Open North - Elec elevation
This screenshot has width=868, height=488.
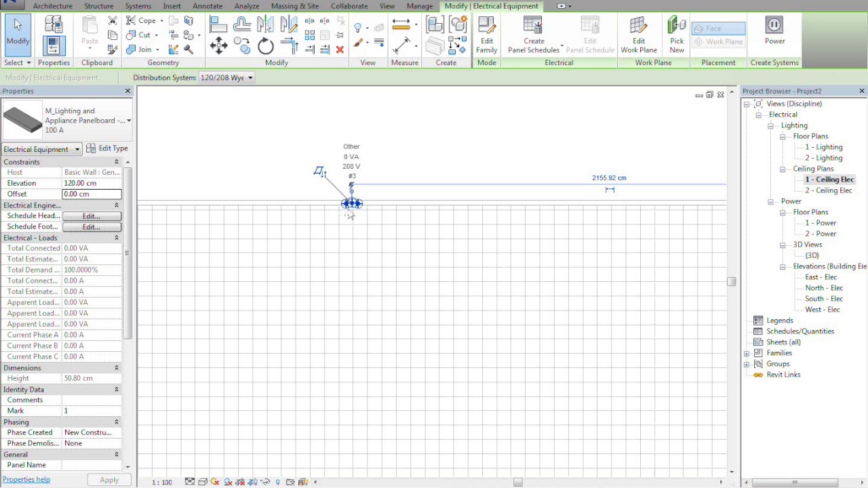click(x=824, y=288)
